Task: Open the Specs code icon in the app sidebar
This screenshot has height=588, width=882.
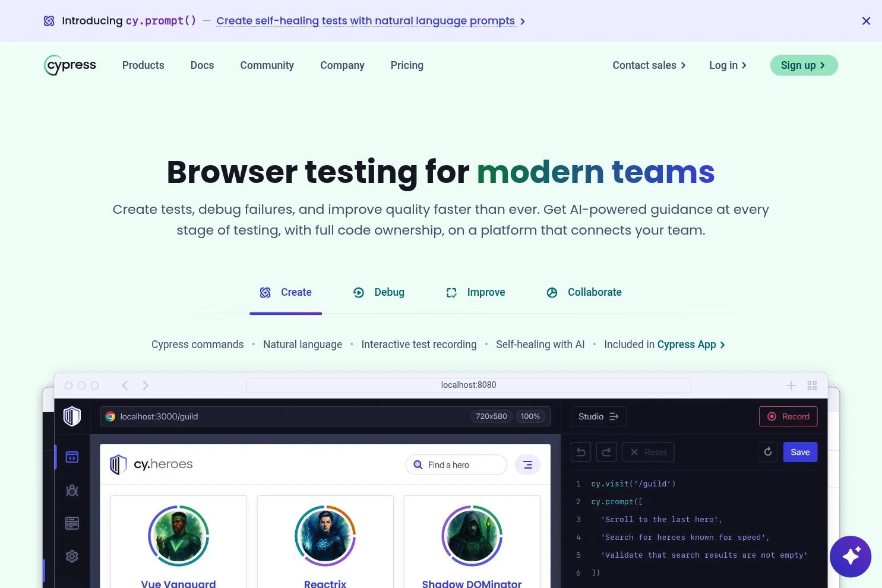Action: tap(72, 457)
